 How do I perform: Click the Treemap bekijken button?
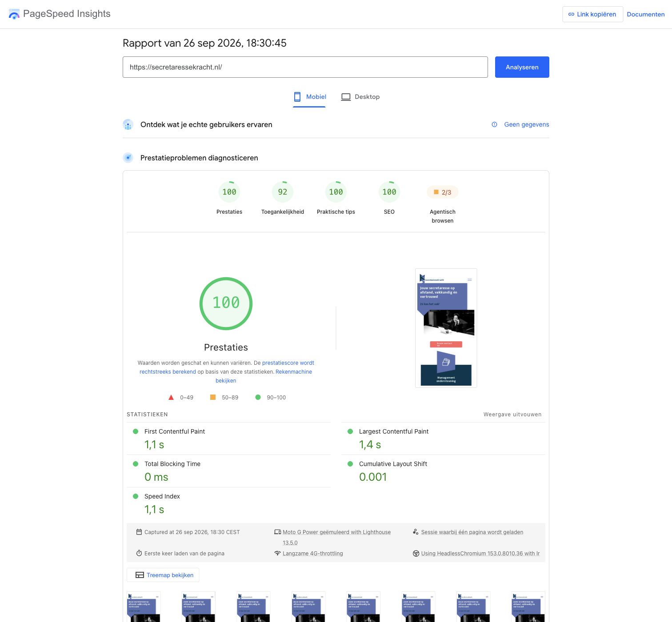[x=163, y=575]
